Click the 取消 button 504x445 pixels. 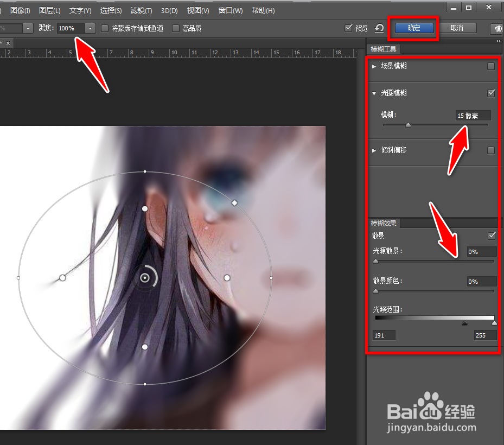[x=457, y=28]
